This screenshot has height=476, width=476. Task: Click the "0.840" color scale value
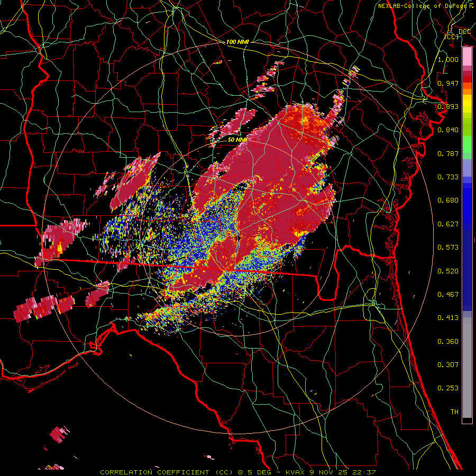(x=448, y=130)
